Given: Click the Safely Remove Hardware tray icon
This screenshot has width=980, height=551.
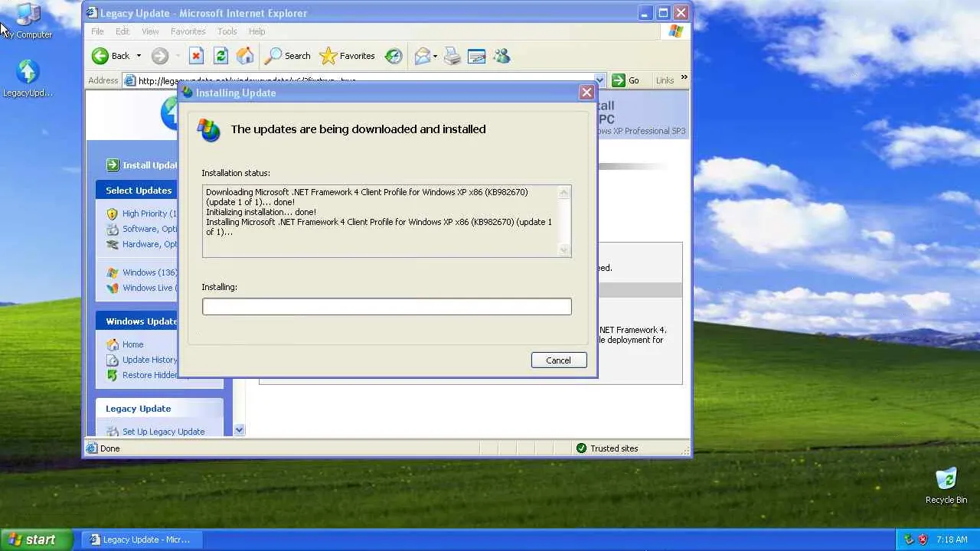Looking at the screenshot, I should click(909, 540).
